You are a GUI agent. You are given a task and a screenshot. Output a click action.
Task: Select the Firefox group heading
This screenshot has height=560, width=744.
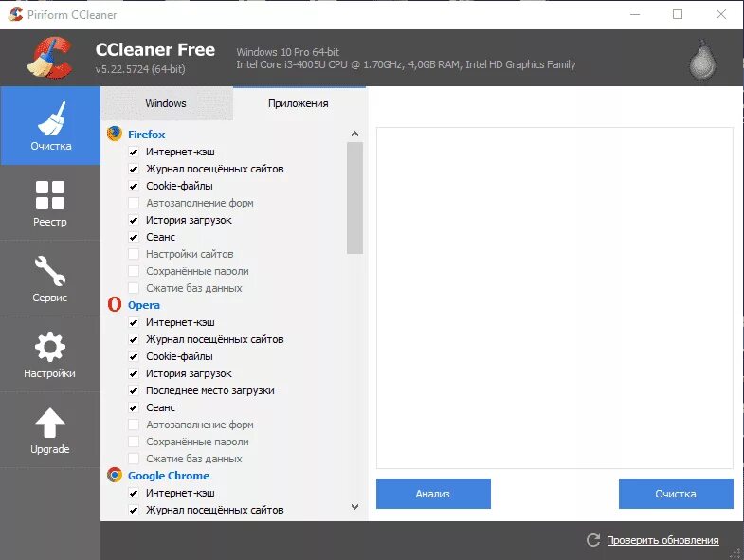147,135
